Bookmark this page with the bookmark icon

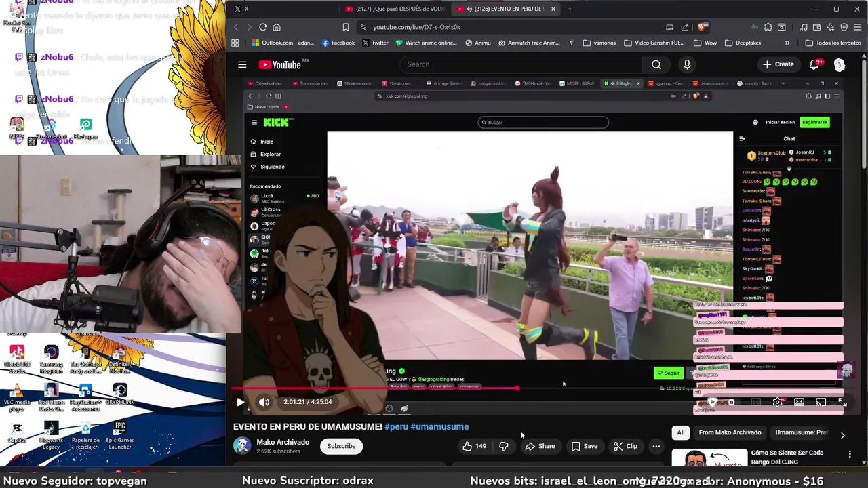345,27
